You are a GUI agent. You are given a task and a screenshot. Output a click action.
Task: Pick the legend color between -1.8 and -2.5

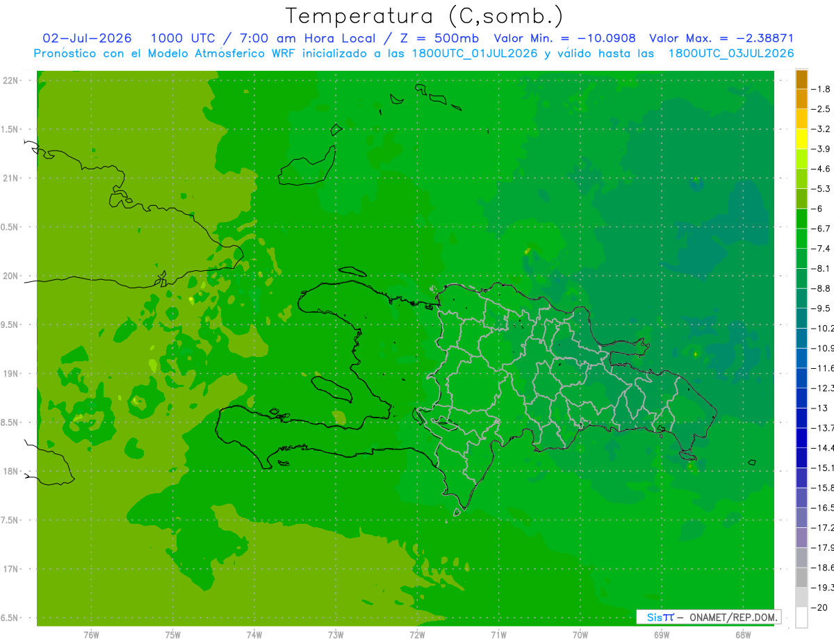(801, 99)
